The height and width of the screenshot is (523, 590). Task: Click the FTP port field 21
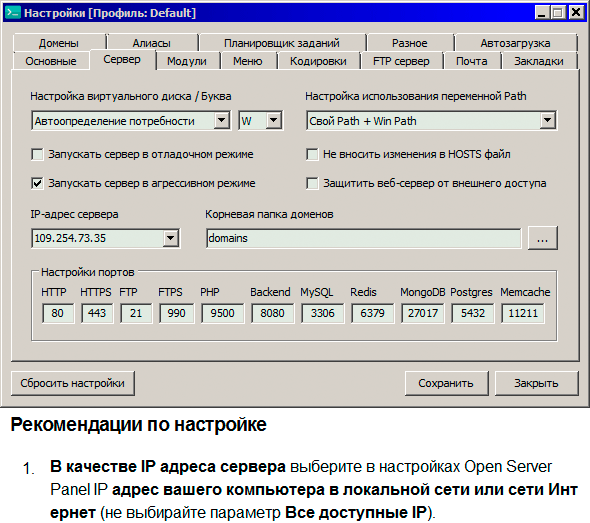pos(136,313)
